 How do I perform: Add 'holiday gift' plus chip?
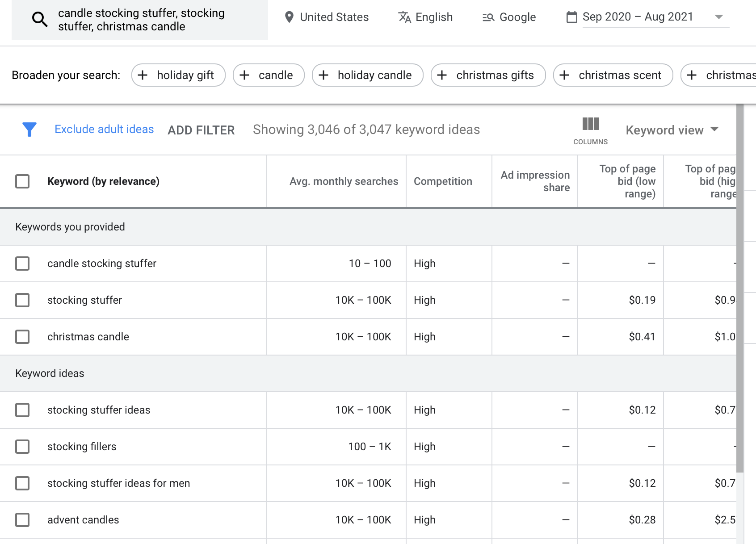tap(178, 75)
